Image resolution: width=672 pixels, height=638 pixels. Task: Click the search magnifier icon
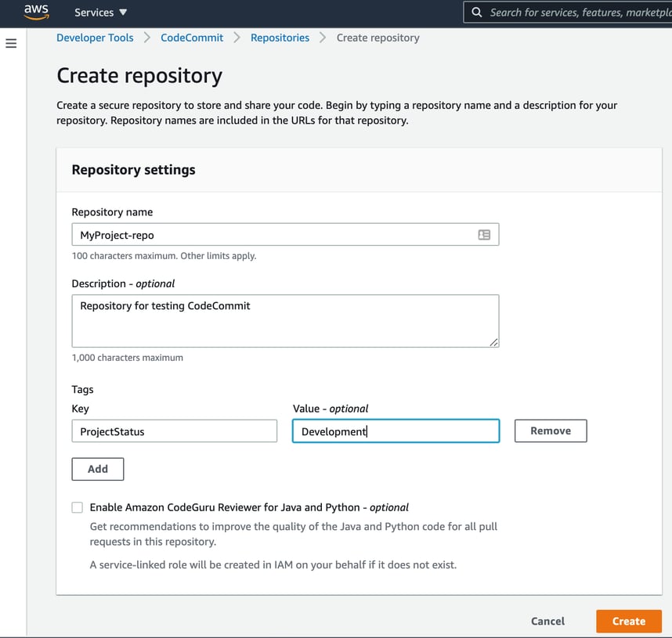[476, 13]
